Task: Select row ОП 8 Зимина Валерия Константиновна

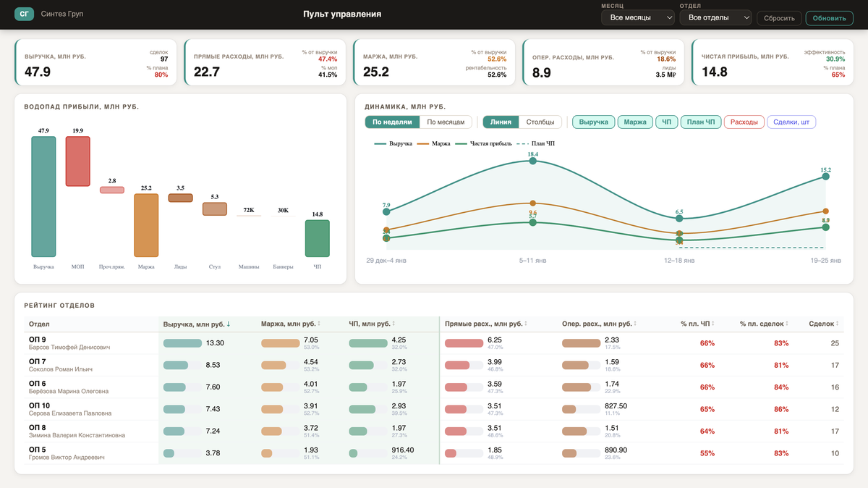Action: point(434,432)
